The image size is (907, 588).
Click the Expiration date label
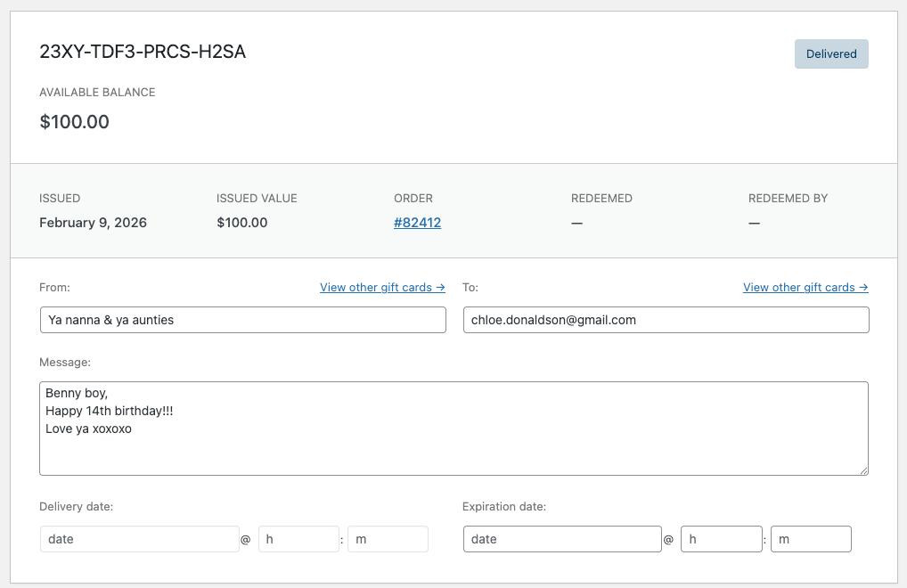tap(503, 507)
